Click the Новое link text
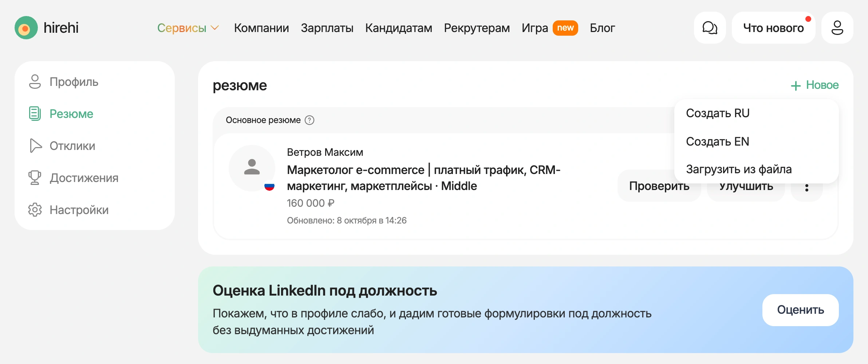868x364 pixels. [822, 85]
